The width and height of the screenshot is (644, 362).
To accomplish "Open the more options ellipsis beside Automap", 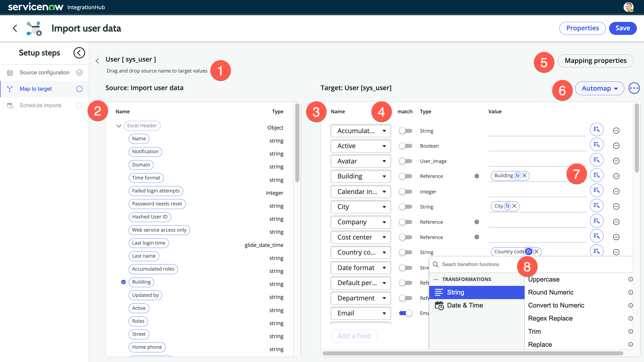I will [x=634, y=88].
